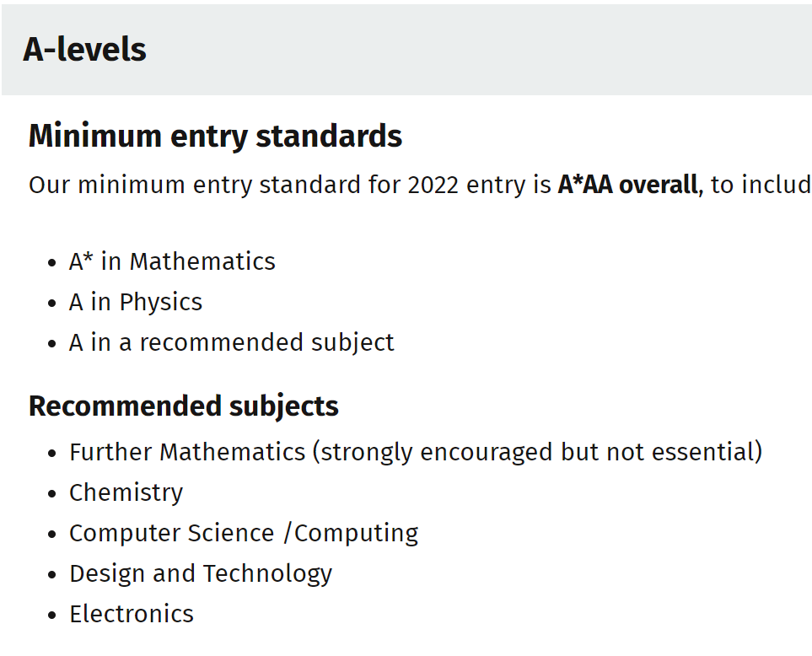Viewport: 812px width, 656px height.
Task: Click the bold 'A*AA overall' text
Action: click(628, 185)
